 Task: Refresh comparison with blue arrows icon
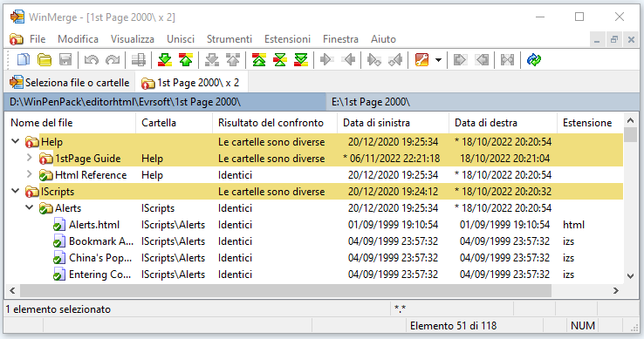point(534,60)
